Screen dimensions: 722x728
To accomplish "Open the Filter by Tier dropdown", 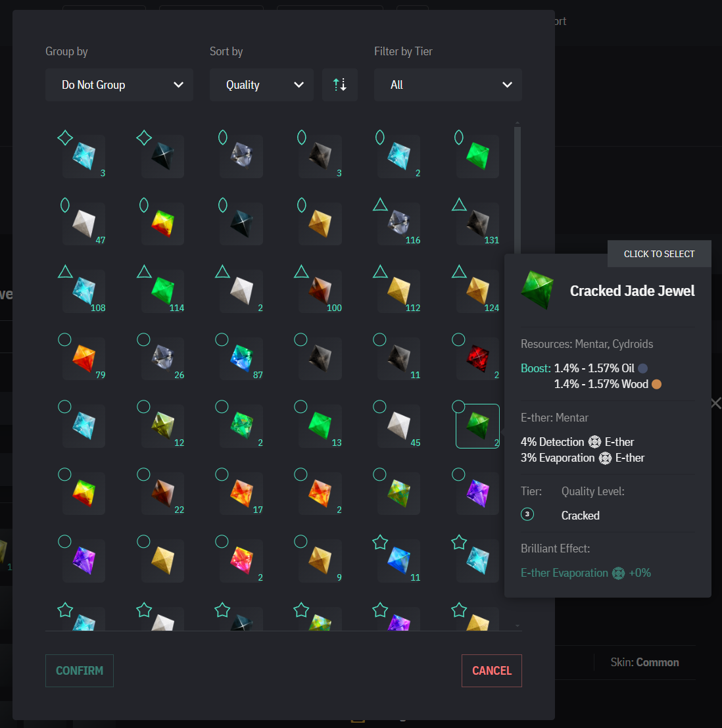I will pos(448,85).
